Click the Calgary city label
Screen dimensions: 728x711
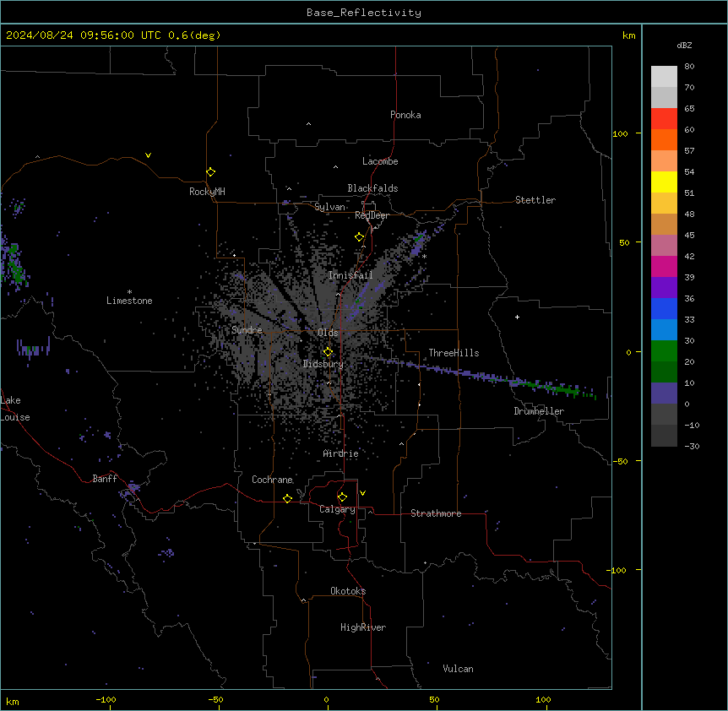(337, 509)
